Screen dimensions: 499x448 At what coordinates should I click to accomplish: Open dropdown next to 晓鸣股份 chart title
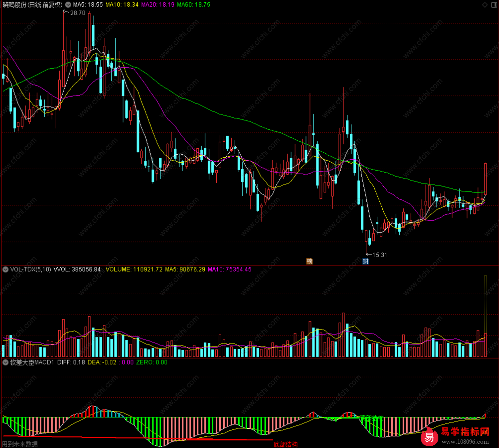[x=68, y=5]
